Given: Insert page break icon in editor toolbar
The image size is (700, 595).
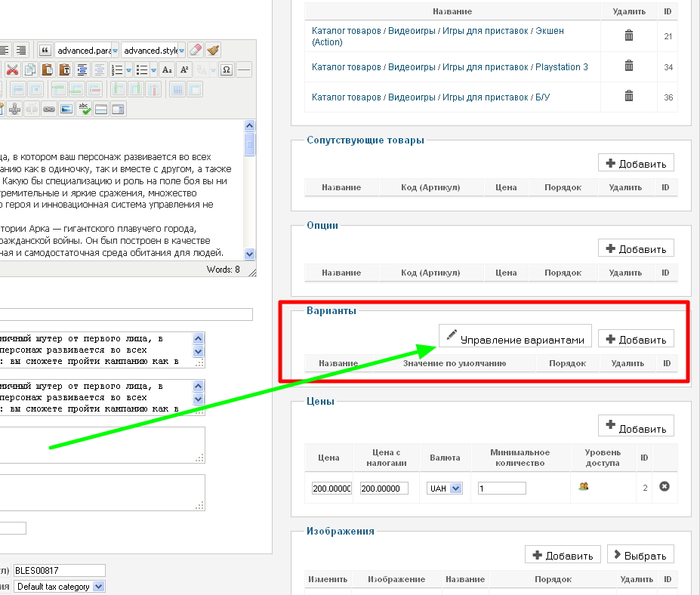Looking at the screenshot, I should 101,109.
